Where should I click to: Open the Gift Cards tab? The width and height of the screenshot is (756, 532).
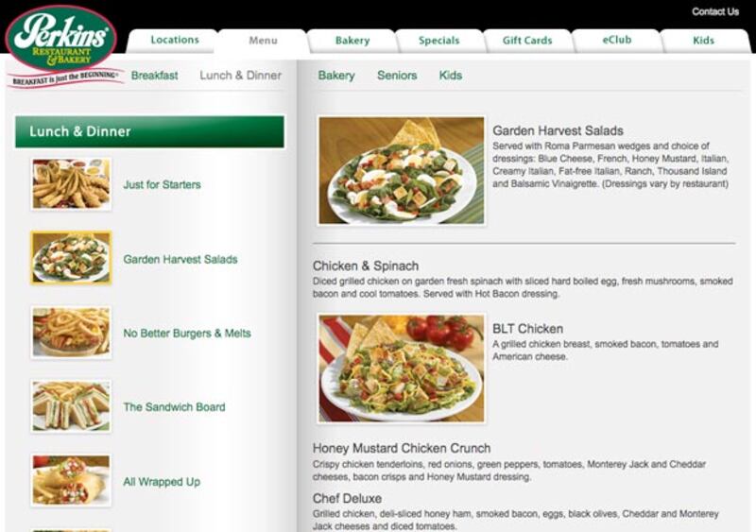(x=527, y=41)
